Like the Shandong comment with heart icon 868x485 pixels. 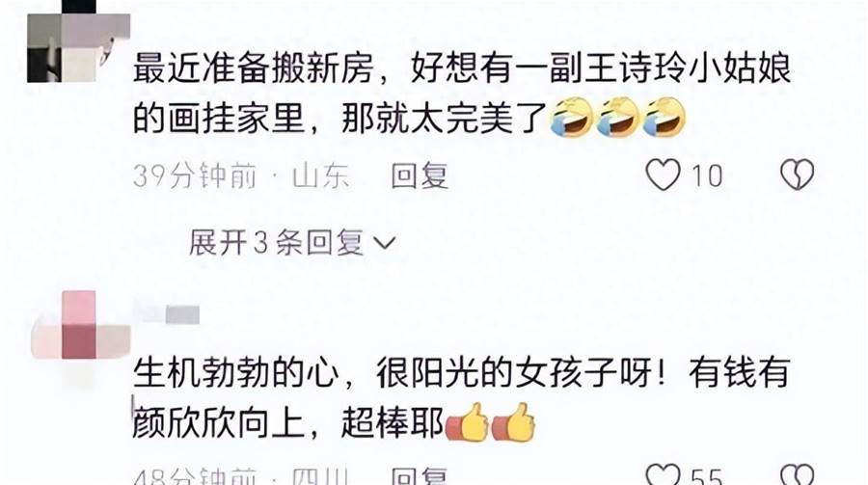pyautogui.click(x=663, y=175)
